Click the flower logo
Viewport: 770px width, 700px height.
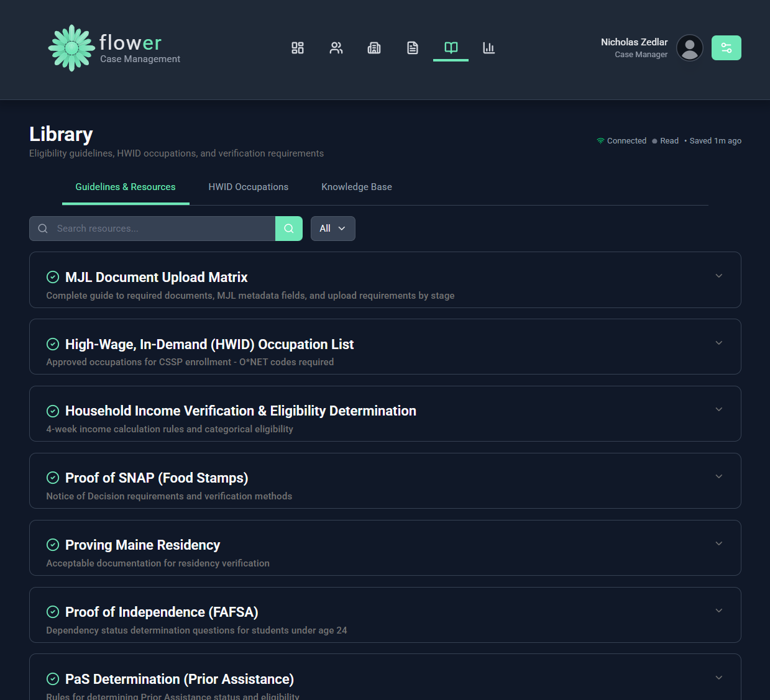tap(72, 48)
